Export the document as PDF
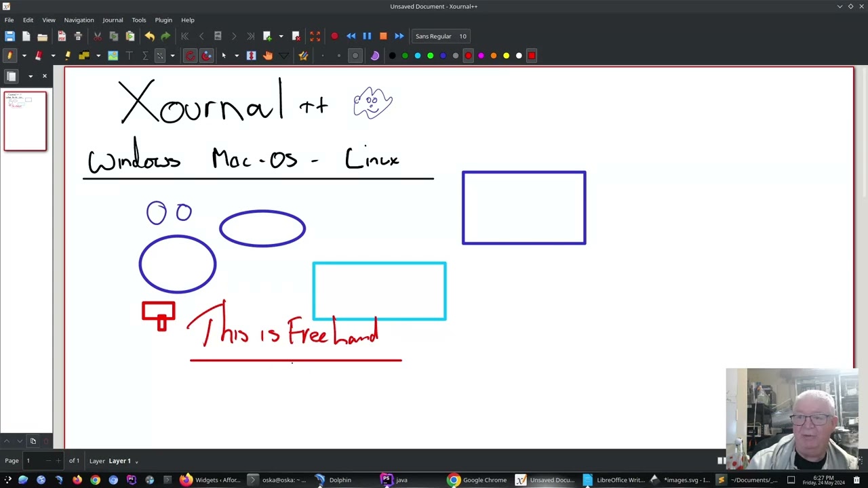This screenshot has width=868, height=488. coord(62,36)
